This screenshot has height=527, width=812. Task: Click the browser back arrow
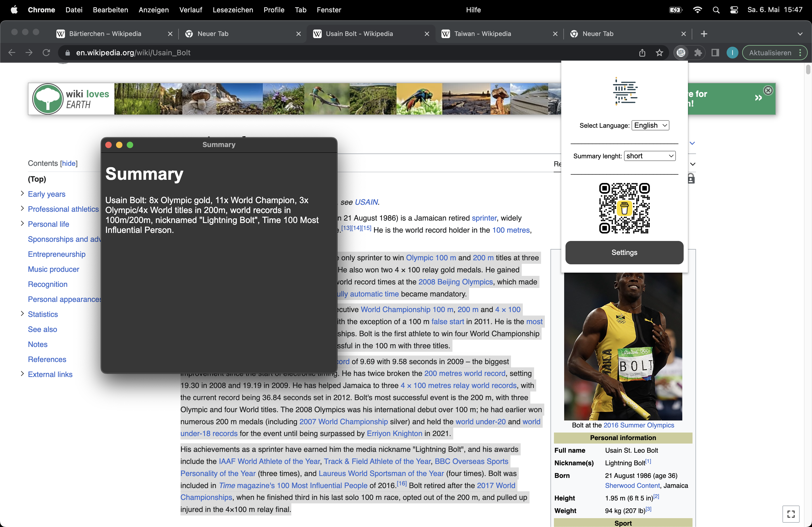tap(12, 53)
